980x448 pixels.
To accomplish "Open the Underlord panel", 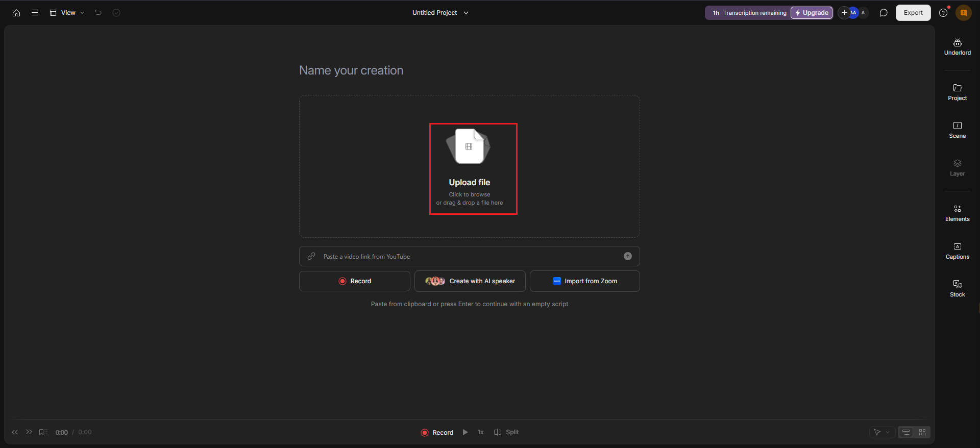I will point(958,47).
